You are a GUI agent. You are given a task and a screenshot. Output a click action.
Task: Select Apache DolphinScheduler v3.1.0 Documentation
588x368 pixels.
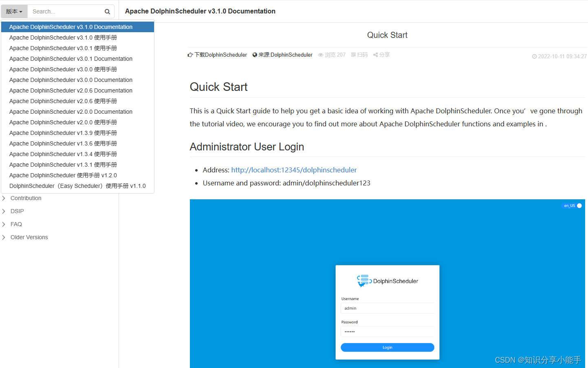(x=77, y=27)
